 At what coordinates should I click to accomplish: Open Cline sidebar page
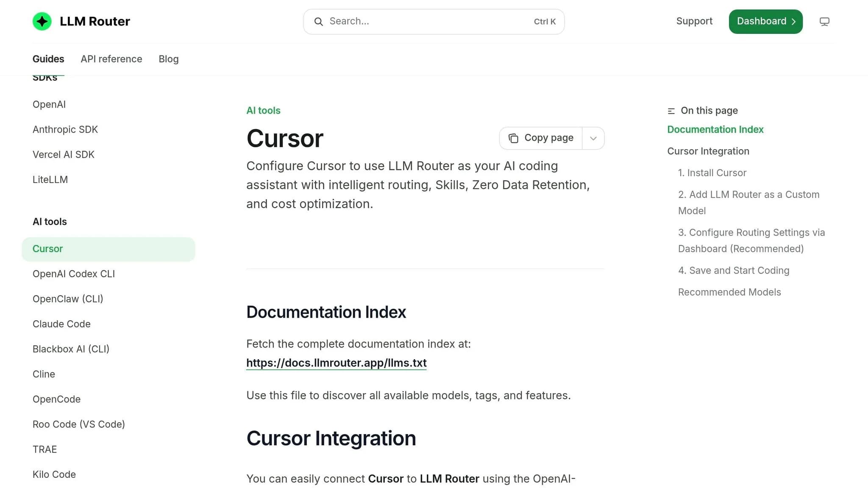(x=44, y=374)
